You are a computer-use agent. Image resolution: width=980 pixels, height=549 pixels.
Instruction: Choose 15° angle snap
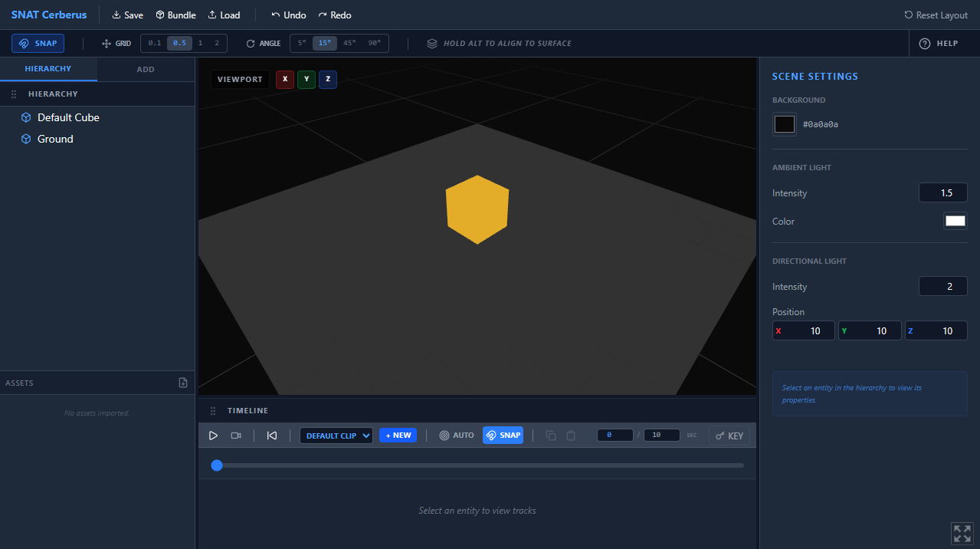pos(325,43)
